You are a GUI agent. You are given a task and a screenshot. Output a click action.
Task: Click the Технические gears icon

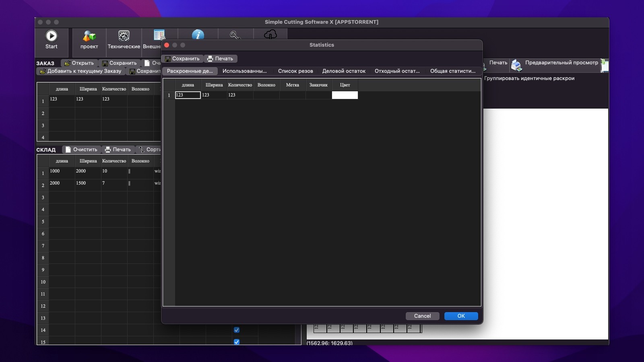click(124, 36)
